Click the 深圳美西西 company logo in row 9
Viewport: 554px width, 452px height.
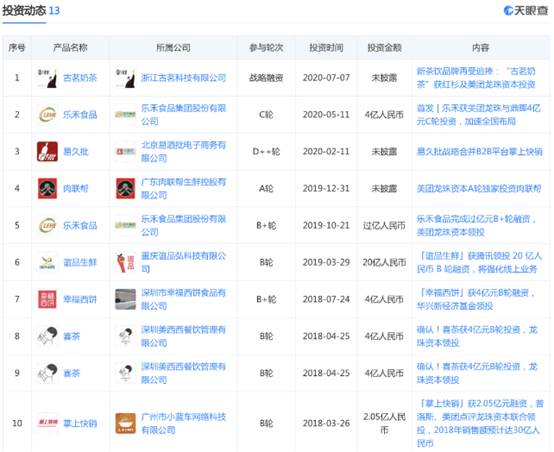pyautogui.click(x=125, y=373)
